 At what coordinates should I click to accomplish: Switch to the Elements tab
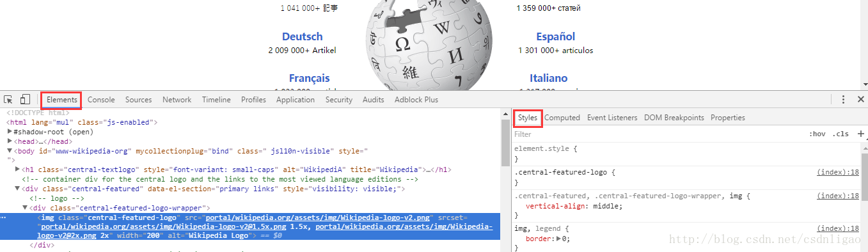(61, 100)
